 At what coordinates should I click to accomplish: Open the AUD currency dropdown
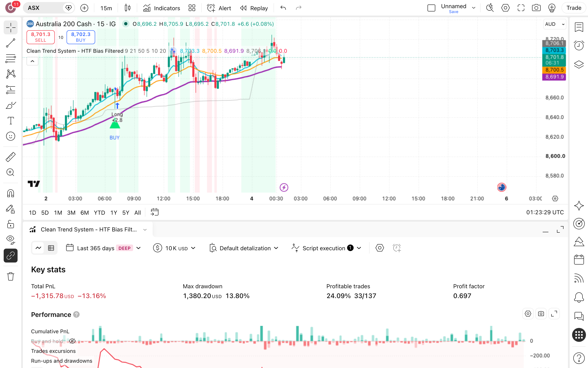(555, 24)
